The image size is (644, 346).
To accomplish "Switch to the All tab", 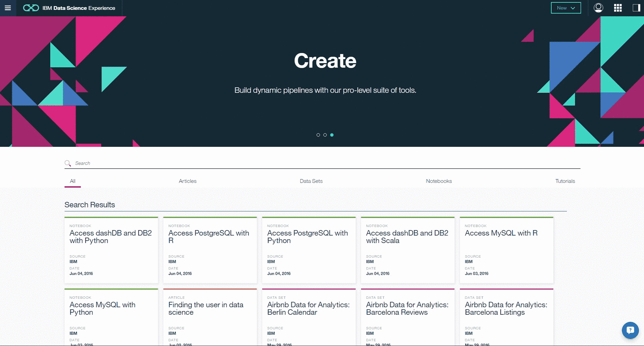I will [x=73, y=181].
